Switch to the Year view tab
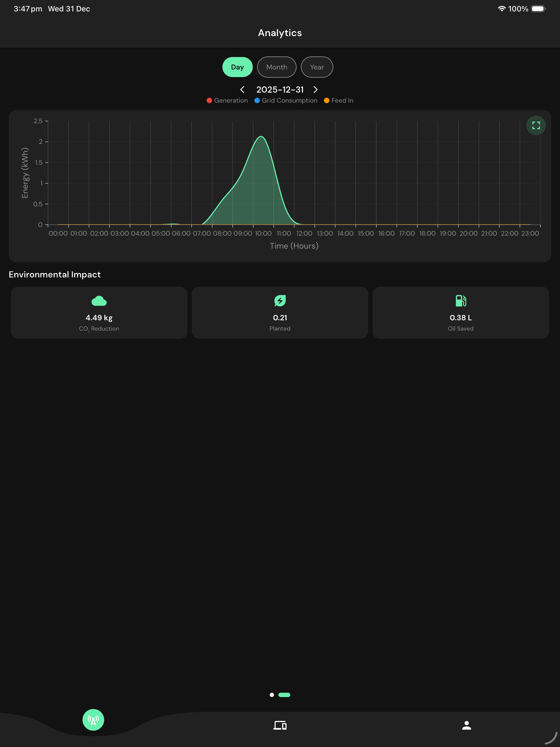 click(x=317, y=67)
